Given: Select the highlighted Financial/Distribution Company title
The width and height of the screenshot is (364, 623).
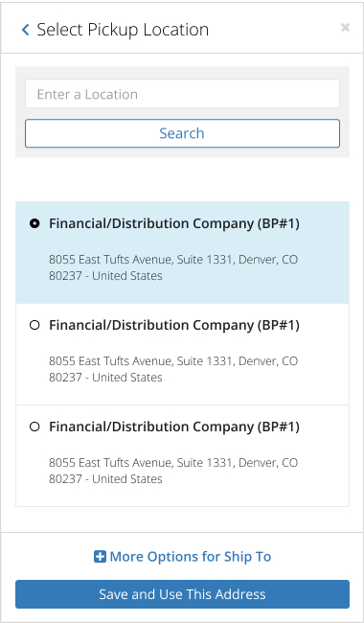Looking at the screenshot, I should pos(174,223).
